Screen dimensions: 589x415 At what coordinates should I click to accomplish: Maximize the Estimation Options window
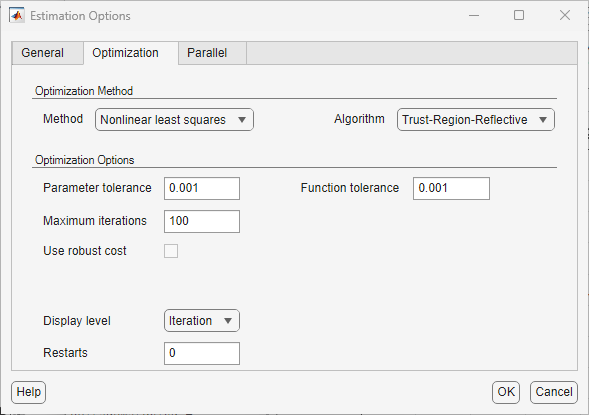tap(519, 15)
